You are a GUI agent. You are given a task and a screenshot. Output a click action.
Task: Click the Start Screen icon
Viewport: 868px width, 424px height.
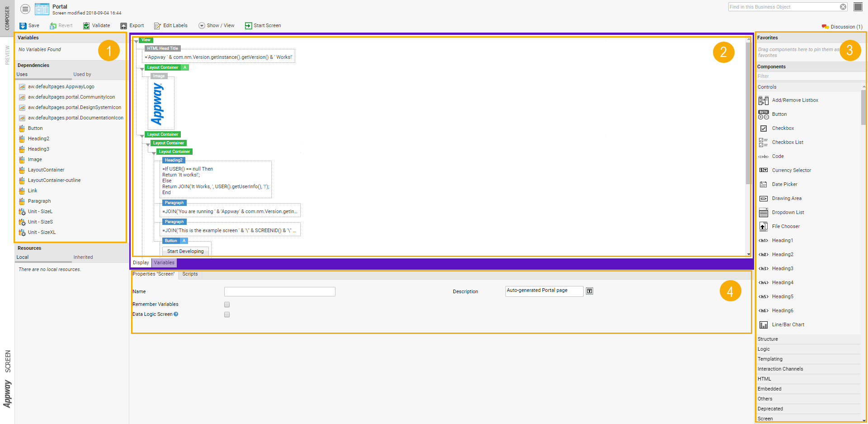coord(248,26)
